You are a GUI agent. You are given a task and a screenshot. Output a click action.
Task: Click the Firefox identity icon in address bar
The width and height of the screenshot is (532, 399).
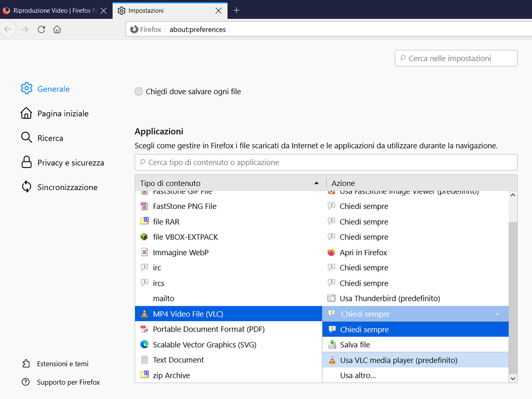146,29
